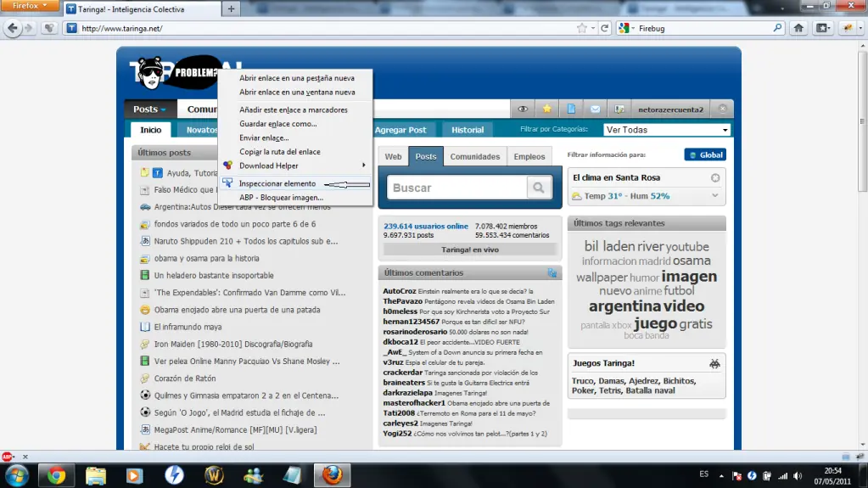Select Abrir enlace en una pestaña nueva
This screenshot has height=488, width=868.
click(297, 78)
